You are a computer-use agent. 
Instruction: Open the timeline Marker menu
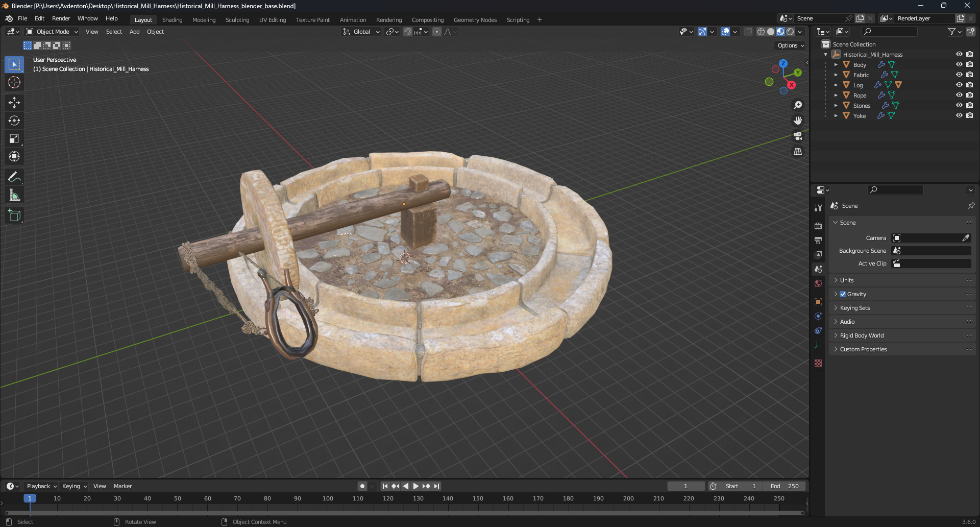pos(122,486)
